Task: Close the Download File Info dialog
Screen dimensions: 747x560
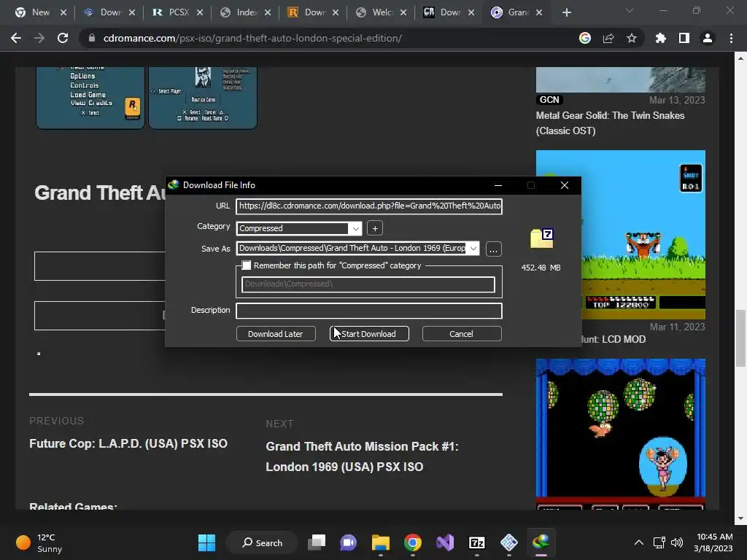Action: (x=565, y=185)
